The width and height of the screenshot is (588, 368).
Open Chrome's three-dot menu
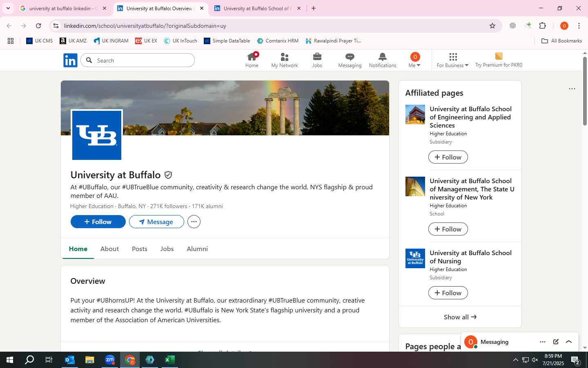click(579, 26)
